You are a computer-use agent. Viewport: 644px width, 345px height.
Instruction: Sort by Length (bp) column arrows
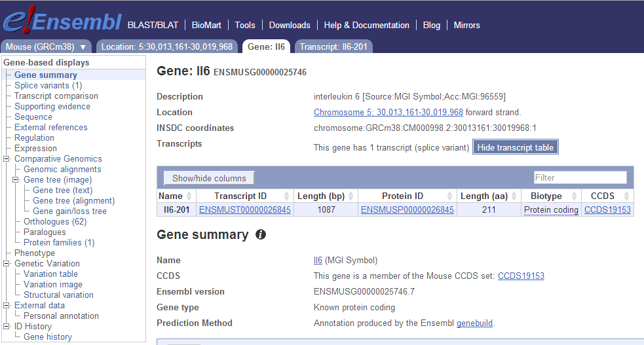352,196
